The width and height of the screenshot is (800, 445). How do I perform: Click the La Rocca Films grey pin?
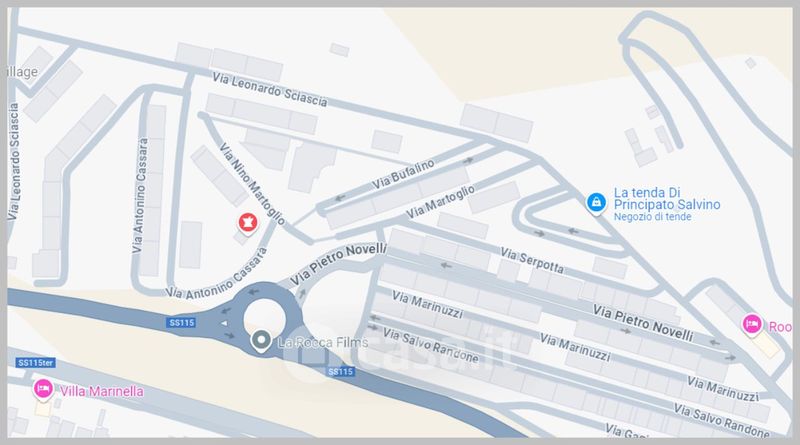[x=261, y=340]
